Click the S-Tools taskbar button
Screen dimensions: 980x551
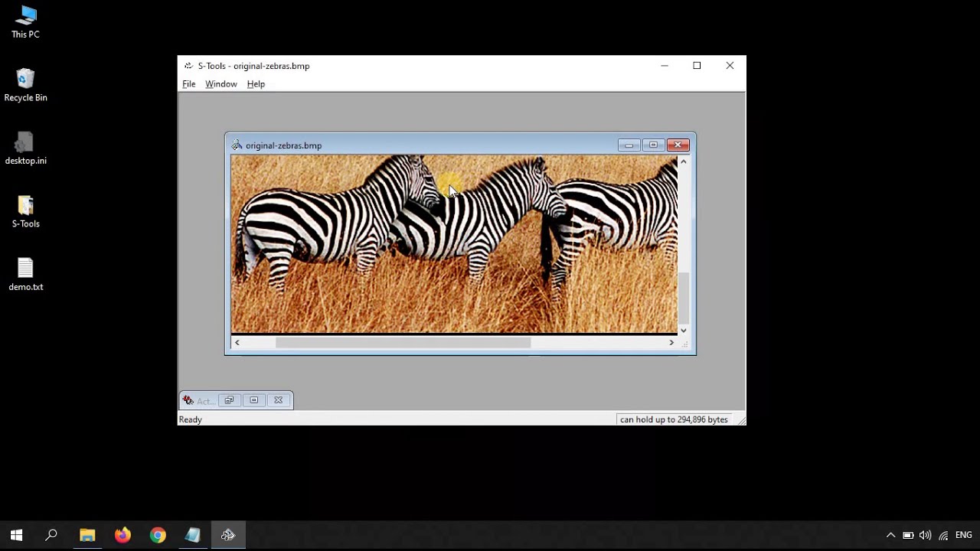click(228, 535)
